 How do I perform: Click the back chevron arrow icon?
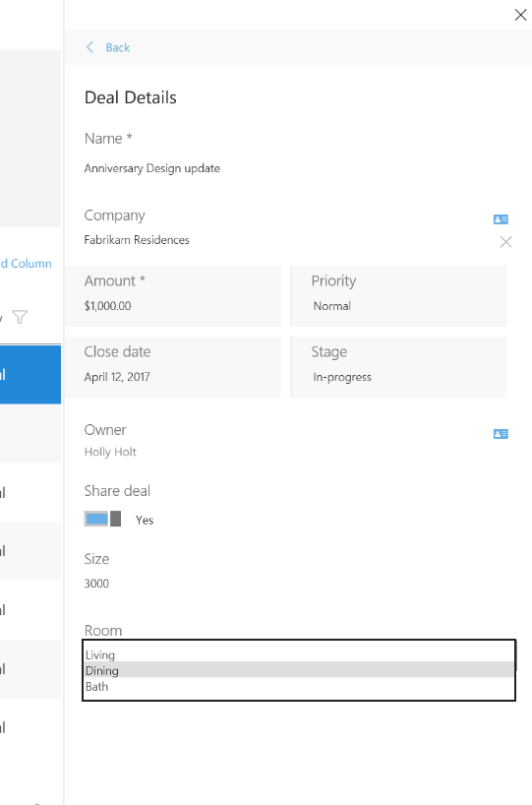click(x=89, y=47)
